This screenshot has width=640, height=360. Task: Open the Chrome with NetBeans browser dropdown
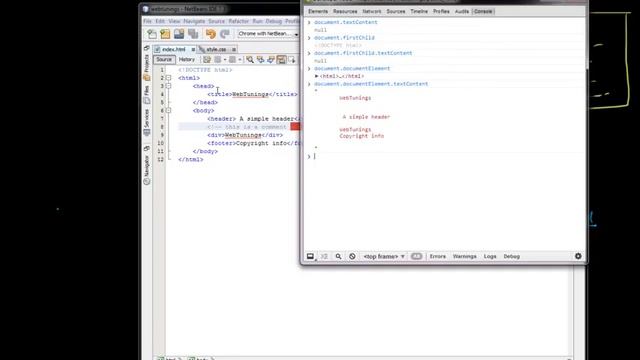tap(268, 34)
